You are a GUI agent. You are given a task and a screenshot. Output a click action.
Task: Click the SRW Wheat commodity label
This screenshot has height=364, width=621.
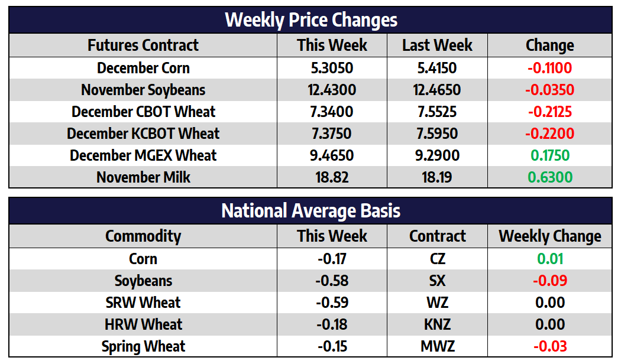143,303
